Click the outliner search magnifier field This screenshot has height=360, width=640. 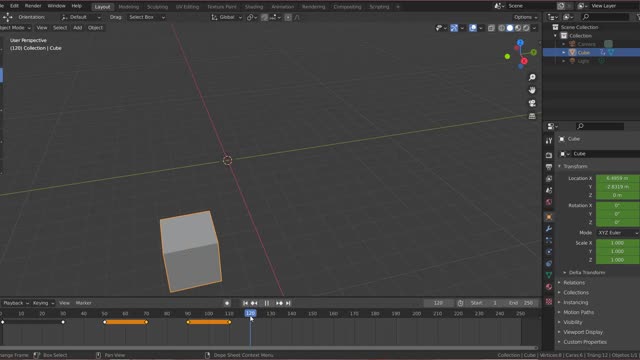point(606,17)
